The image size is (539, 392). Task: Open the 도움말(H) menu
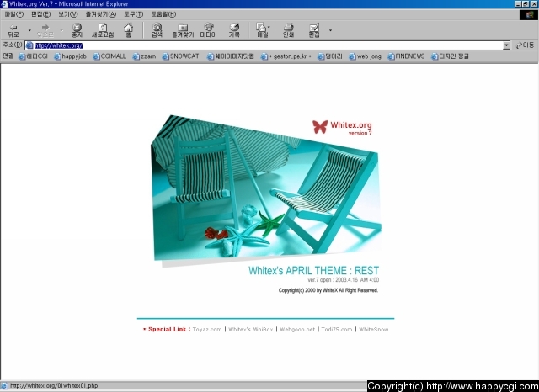[x=163, y=14]
